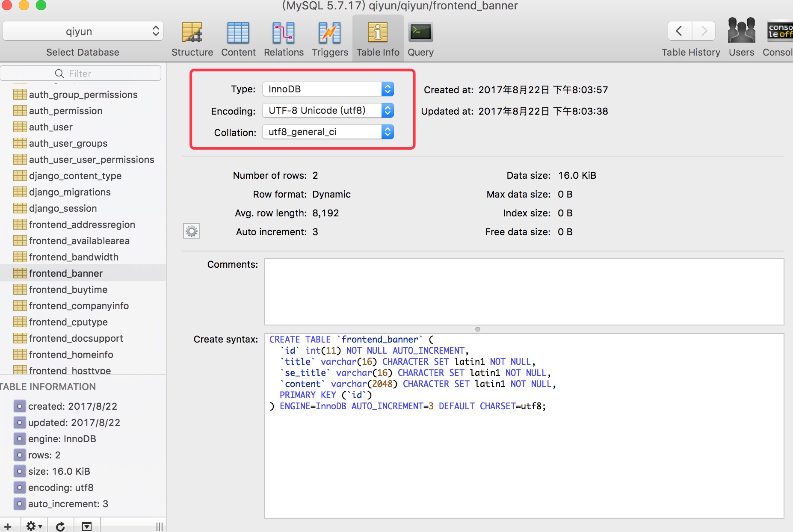This screenshot has height=532, width=793.
Task: Open the Select Database dropdown showing qiyun
Action: click(83, 31)
